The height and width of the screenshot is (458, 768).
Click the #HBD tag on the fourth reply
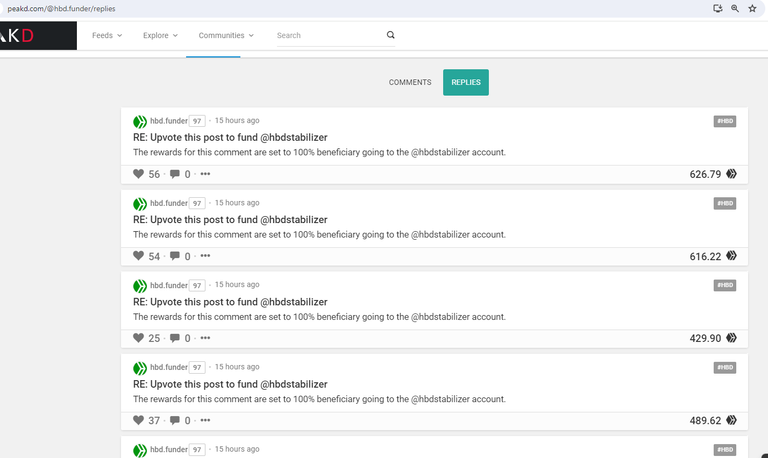tap(725, 367)
